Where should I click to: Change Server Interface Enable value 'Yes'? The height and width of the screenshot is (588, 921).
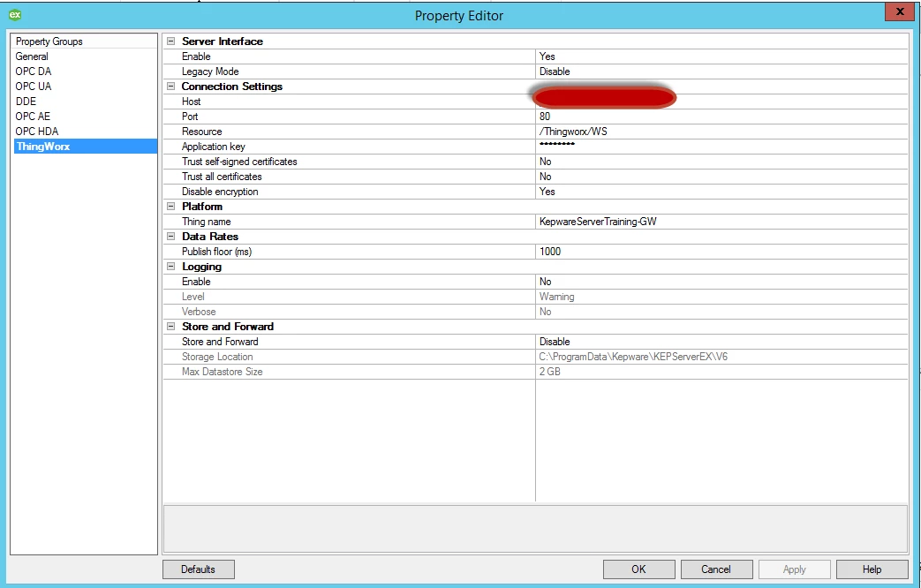click(722, 57)
